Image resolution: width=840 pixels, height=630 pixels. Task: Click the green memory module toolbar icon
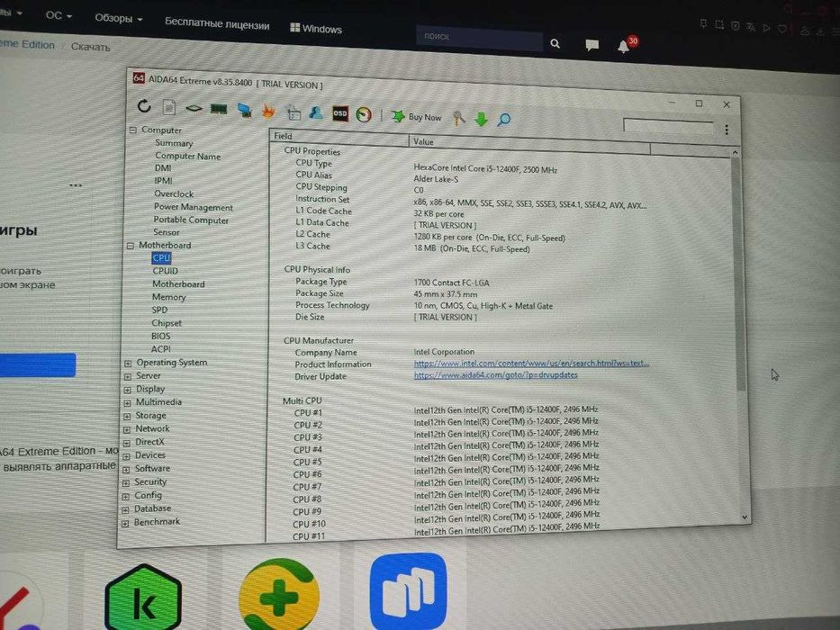point(219,109)
